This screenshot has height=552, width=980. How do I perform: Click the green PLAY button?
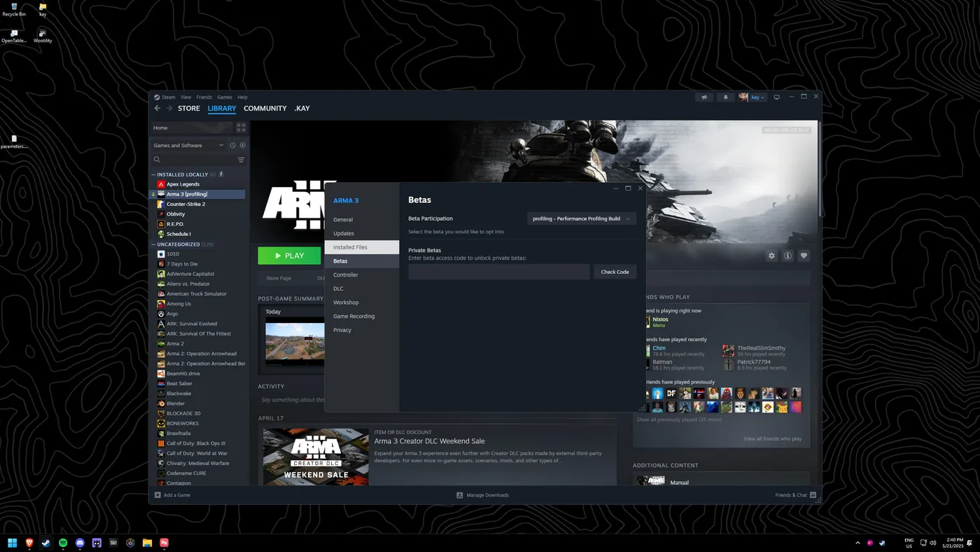pos(289,256)
